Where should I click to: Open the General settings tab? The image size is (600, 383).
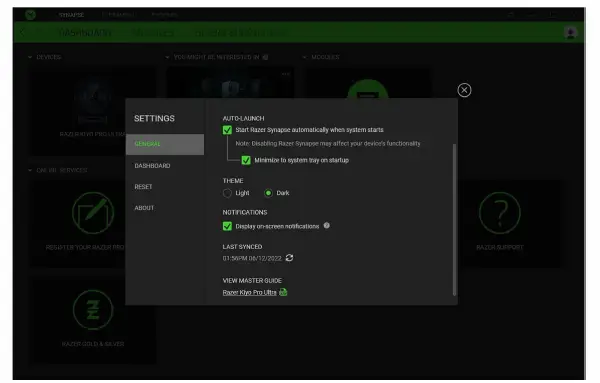point(165,144)
